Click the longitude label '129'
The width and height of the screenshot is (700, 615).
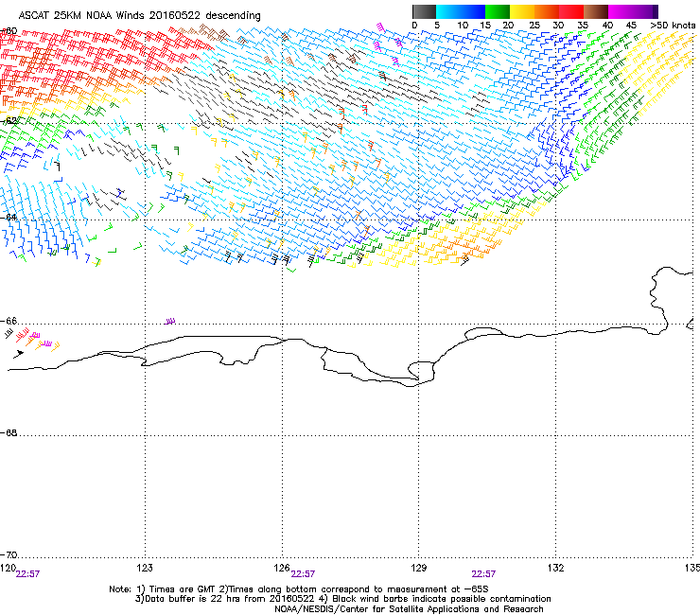[418, 568]
